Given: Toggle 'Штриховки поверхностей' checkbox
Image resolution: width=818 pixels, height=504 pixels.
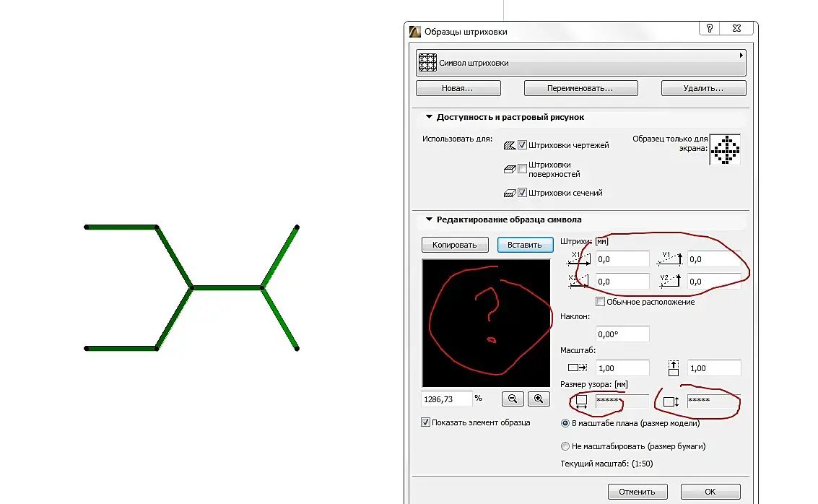Looking at the screenshot, I should pos(522,169).
